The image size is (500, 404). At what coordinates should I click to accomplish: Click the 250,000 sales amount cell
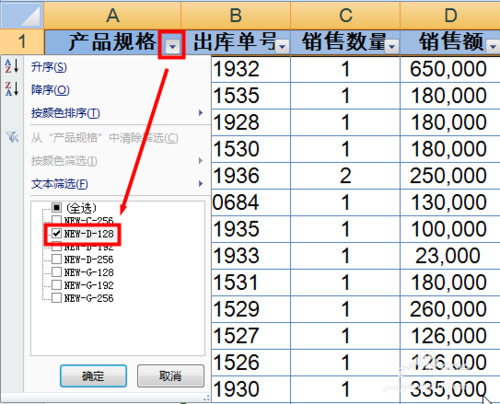(450, 176)
